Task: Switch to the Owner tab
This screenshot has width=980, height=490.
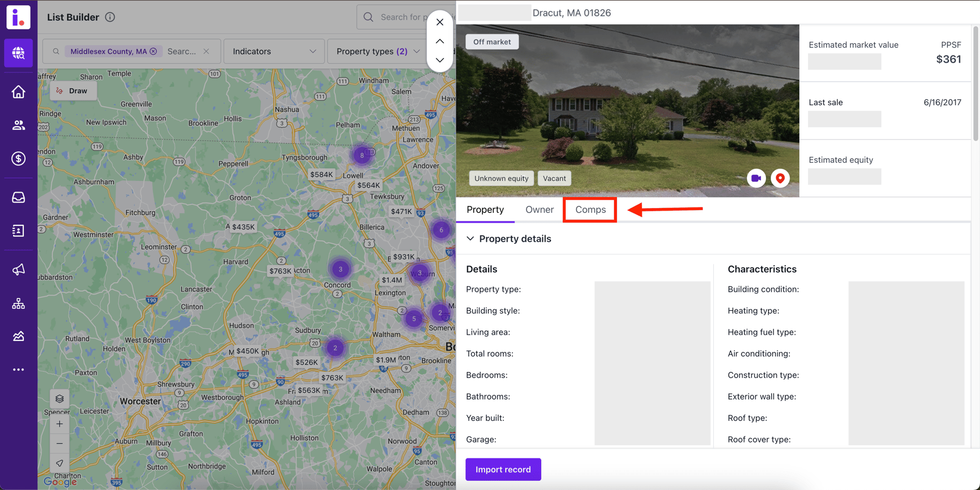Action: click(x=540, y=210)
